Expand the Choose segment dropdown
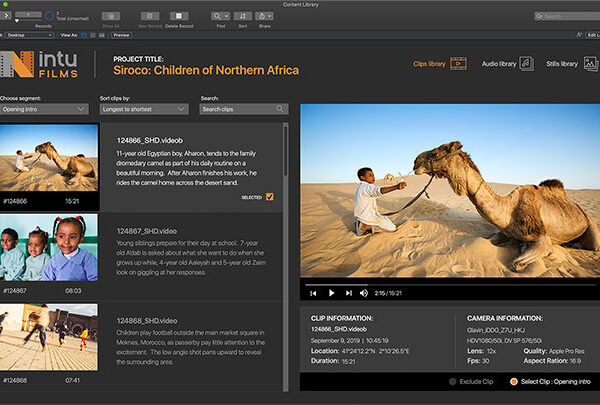The image size is (600, 405). [x=44, y=109]
